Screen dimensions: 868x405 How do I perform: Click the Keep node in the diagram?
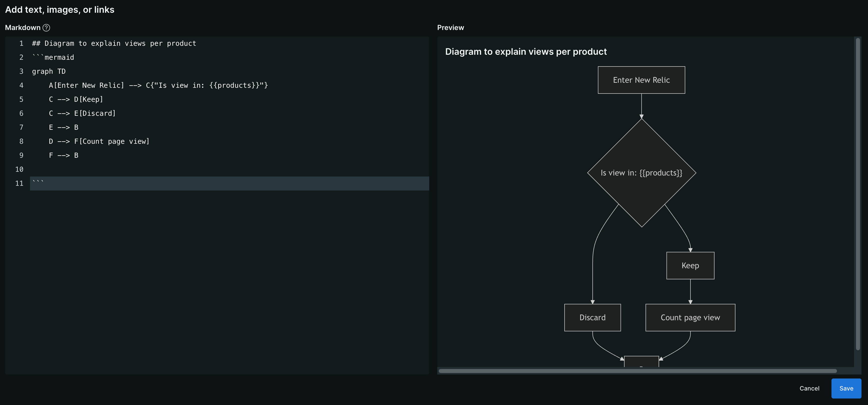[690, 265]
